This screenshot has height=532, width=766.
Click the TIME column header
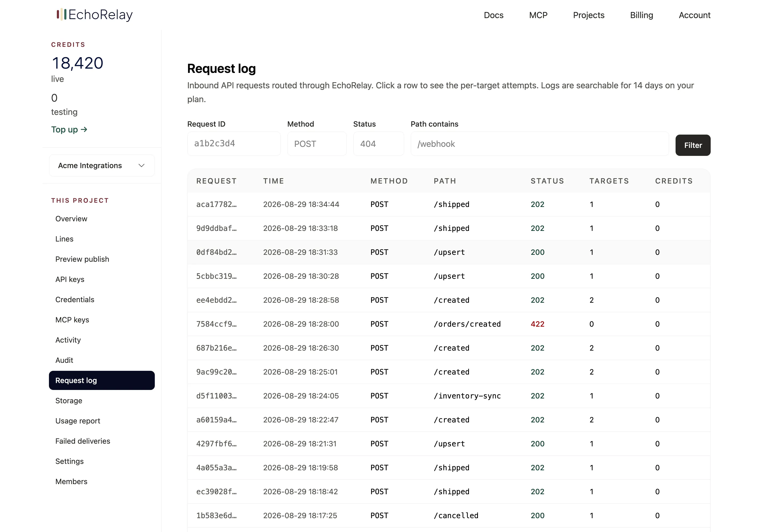273,181
